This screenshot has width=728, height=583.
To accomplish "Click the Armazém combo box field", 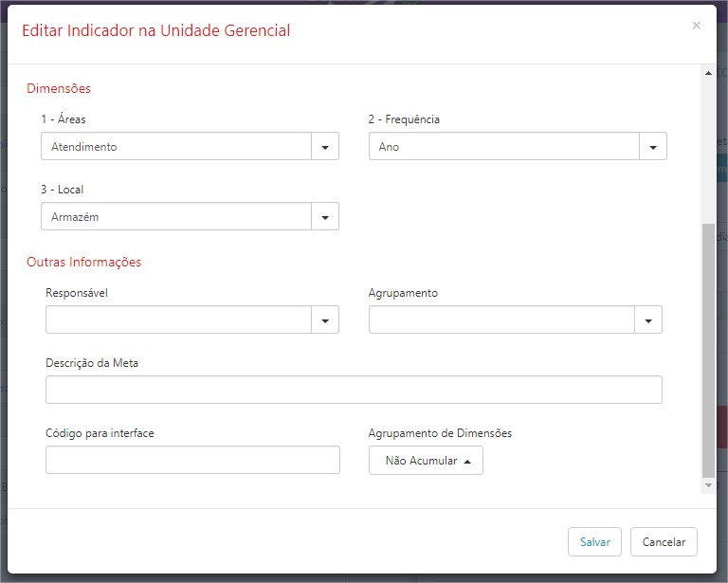I will point(176,217).
